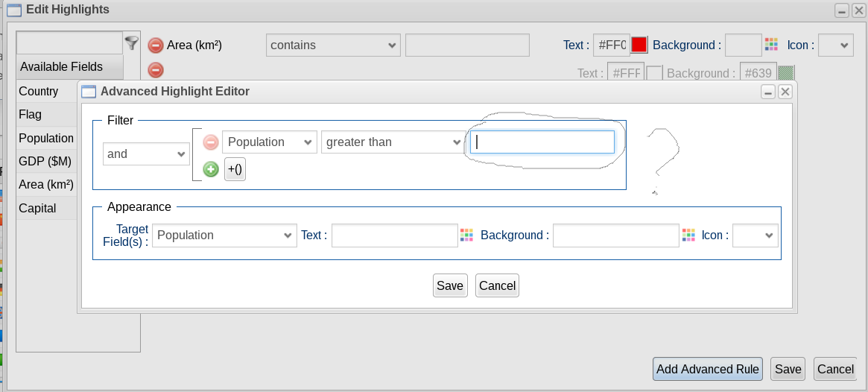This screenshot has height=392, width=868.
Task: Add a new filter condition with green plus
Action: 210,169
